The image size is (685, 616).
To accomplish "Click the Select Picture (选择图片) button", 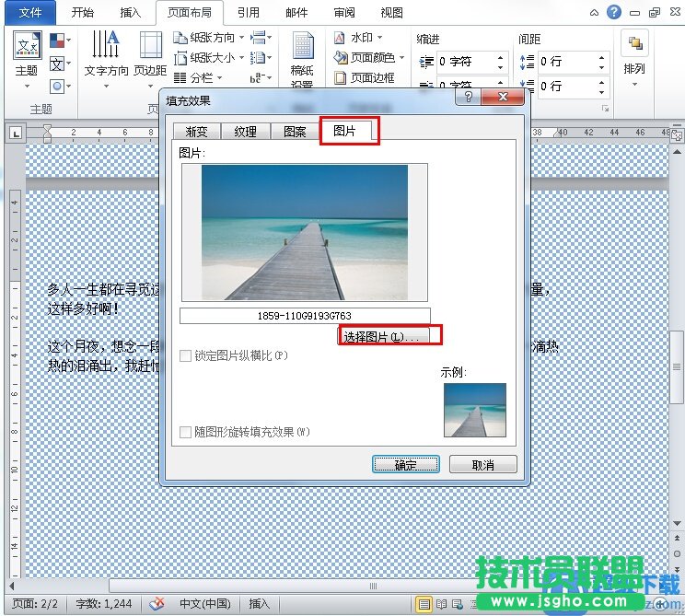I will coord(380,337).
